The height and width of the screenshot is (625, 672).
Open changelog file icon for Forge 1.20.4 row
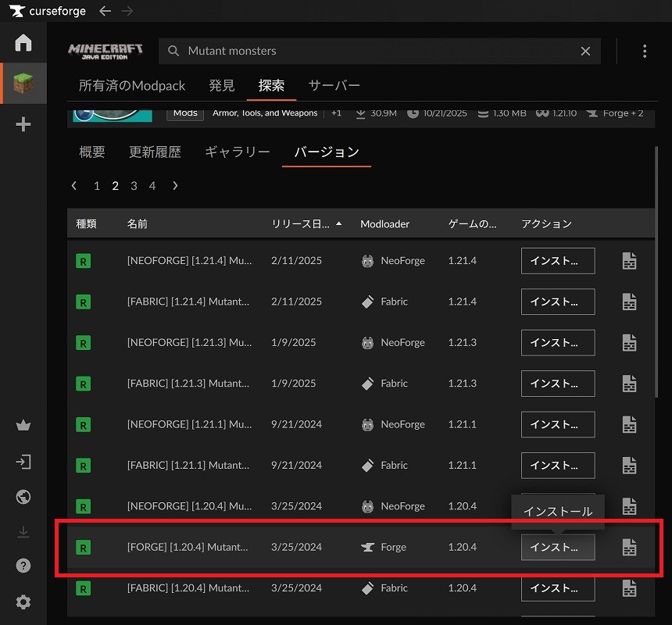629,548
